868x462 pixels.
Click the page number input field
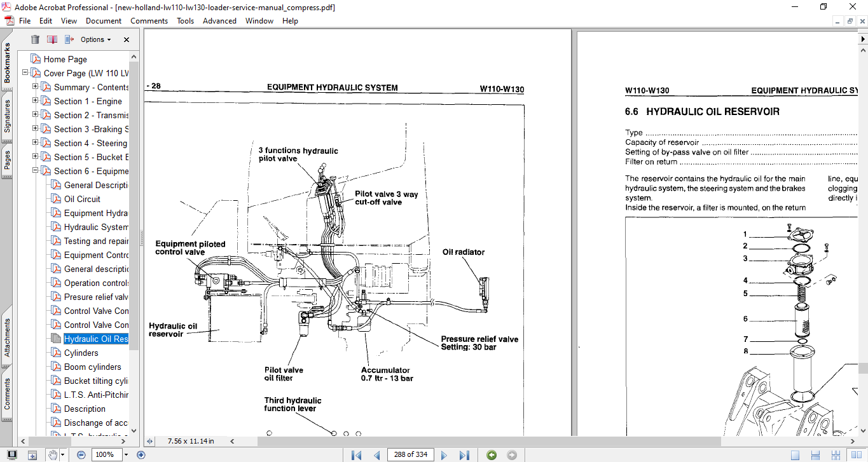(411, 454)
